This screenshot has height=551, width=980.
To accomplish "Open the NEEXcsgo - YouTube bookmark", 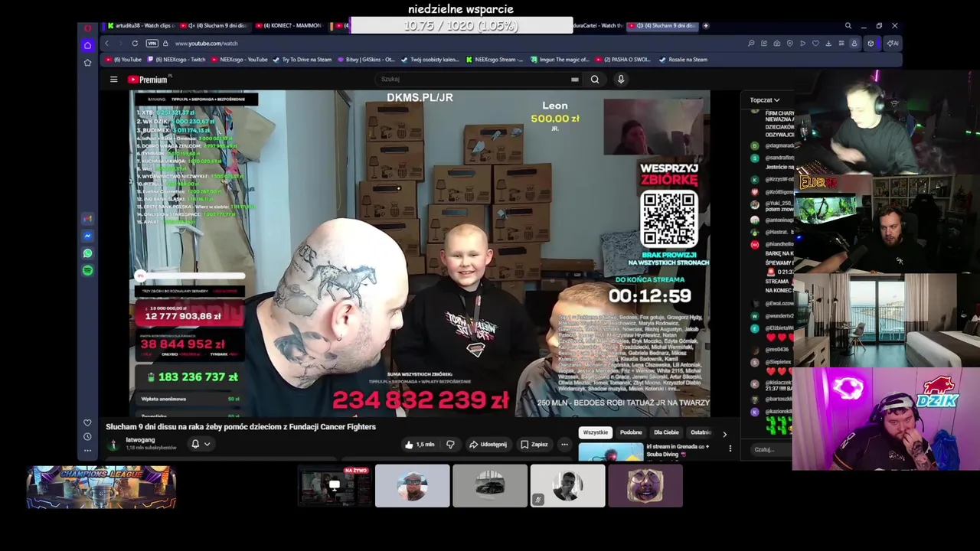I will [x=240, y=60].
